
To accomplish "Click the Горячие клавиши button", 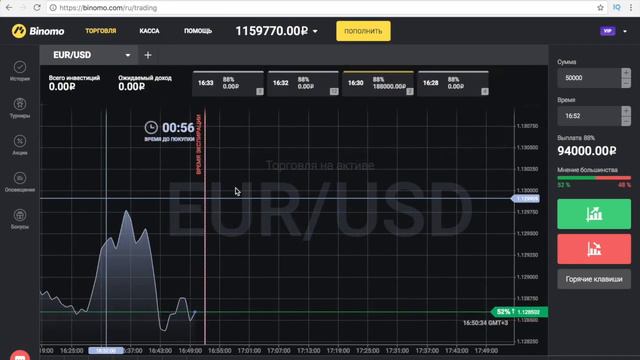I will point(594,279).
